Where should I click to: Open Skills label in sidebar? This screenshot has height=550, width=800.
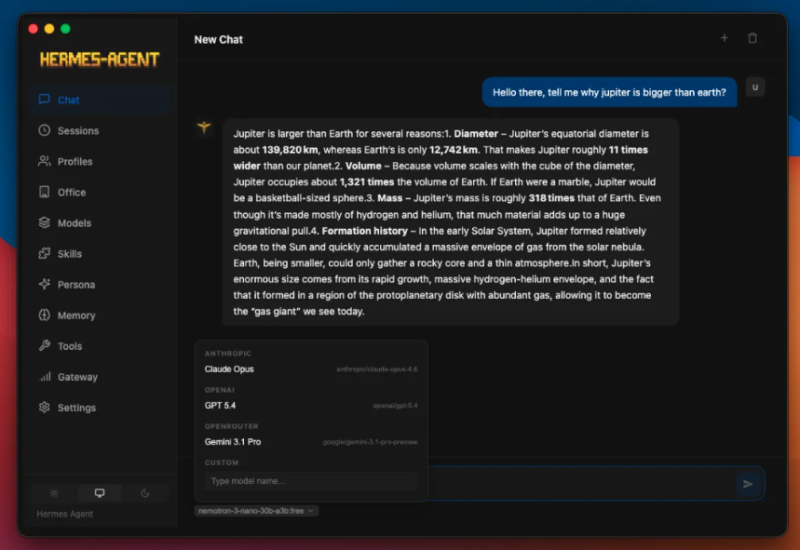coord(69,254)
